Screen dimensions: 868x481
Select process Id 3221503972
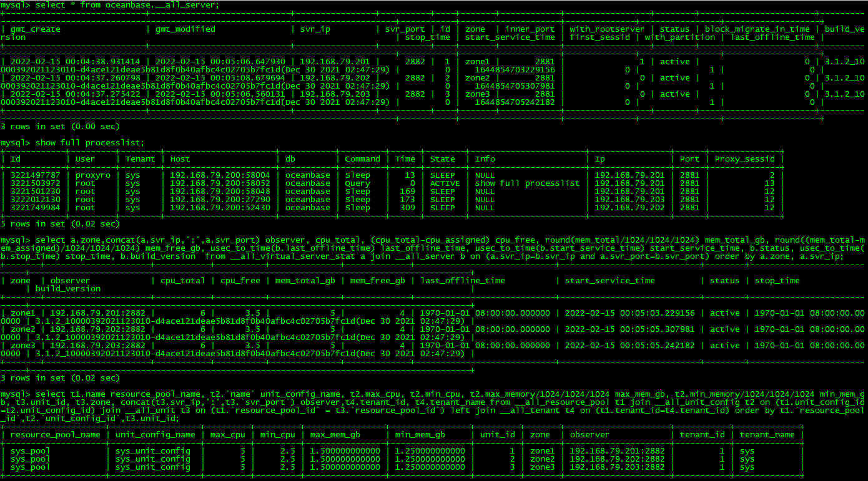36,183
